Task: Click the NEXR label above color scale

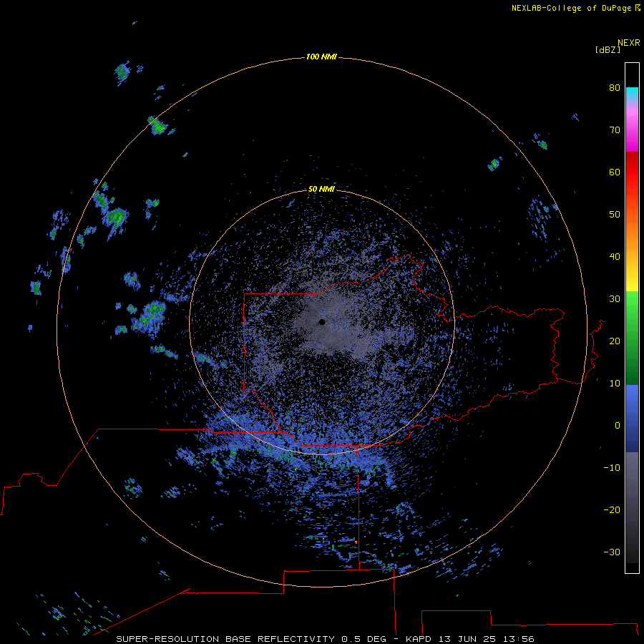Action: 628,43
